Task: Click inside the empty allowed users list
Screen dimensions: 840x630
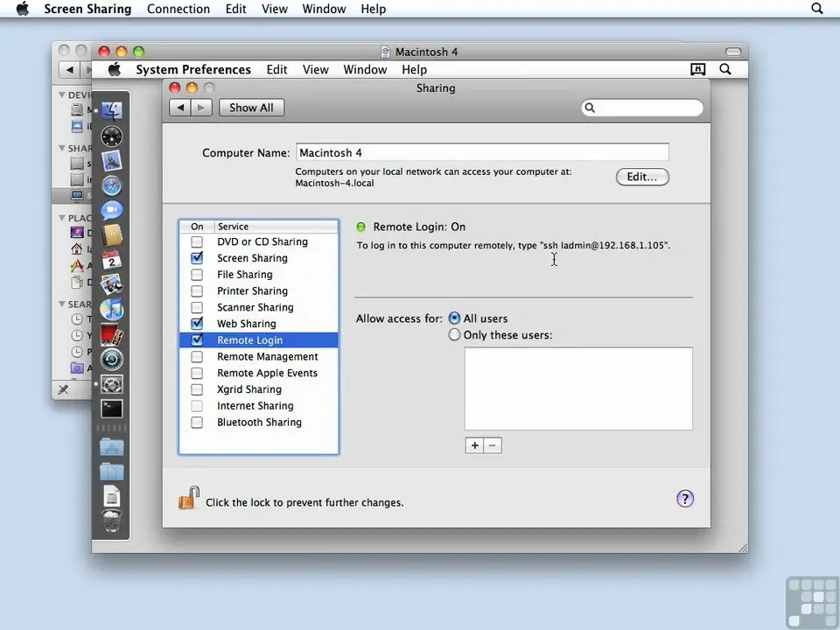Action: click(578, 388)
